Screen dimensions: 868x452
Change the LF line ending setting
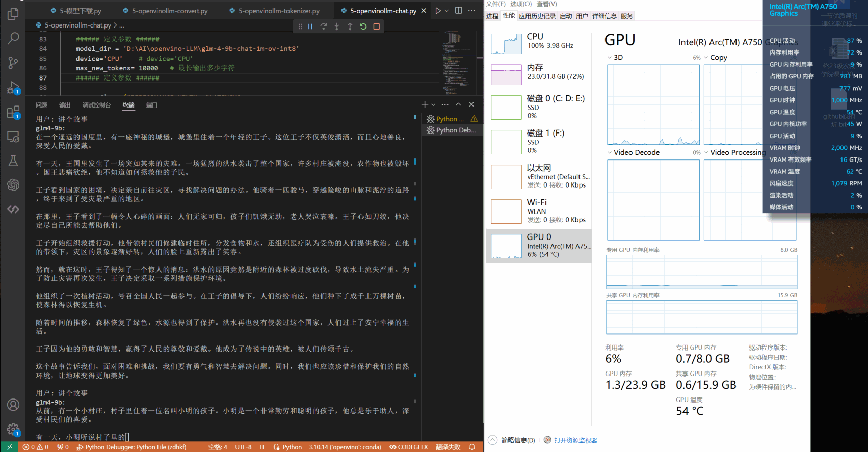pyautogui.click(x=262, y=447)
